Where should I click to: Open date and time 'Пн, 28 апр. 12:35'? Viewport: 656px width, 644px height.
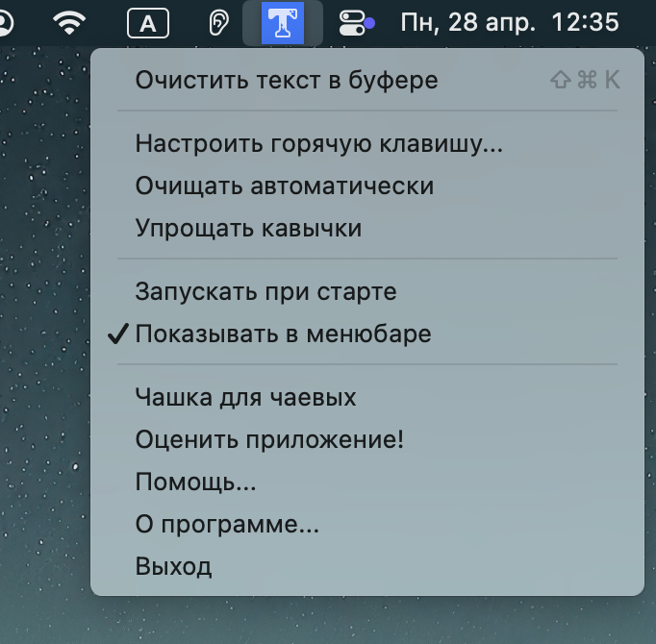(510, 22)
